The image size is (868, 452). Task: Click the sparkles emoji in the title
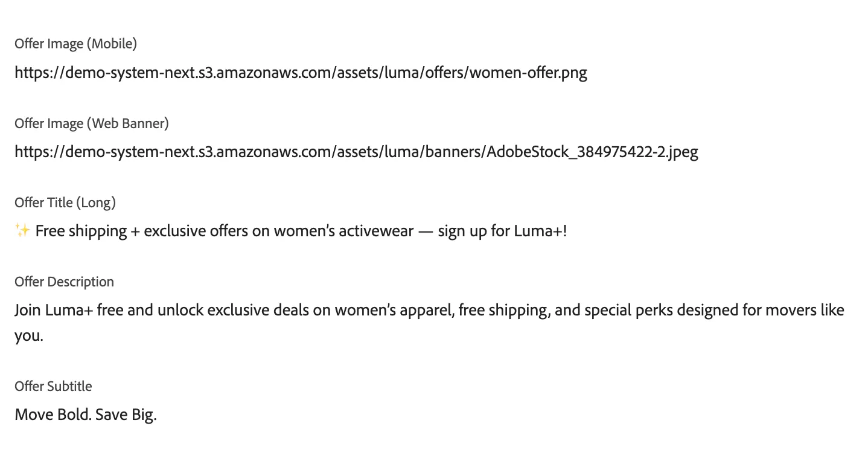[22, 231]
